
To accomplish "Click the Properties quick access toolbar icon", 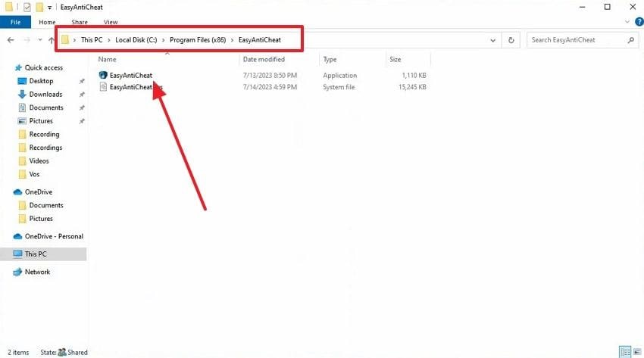I will (27, 7).
